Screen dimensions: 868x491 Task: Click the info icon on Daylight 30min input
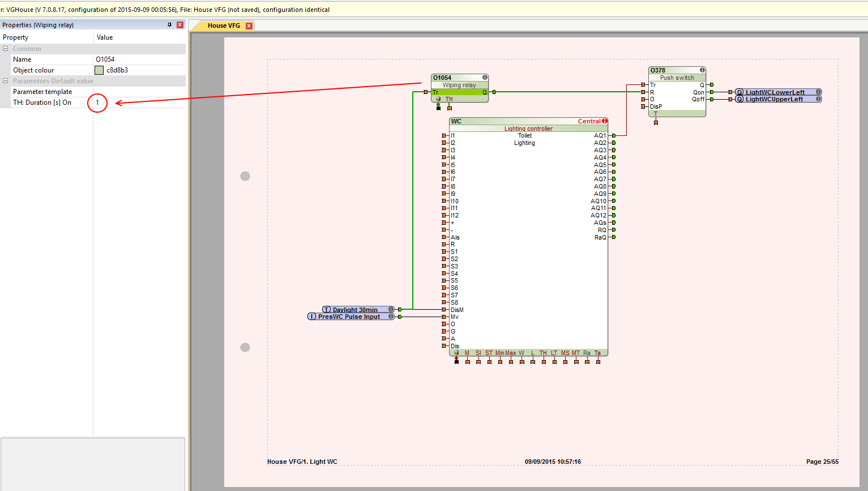tap(391, 310)
